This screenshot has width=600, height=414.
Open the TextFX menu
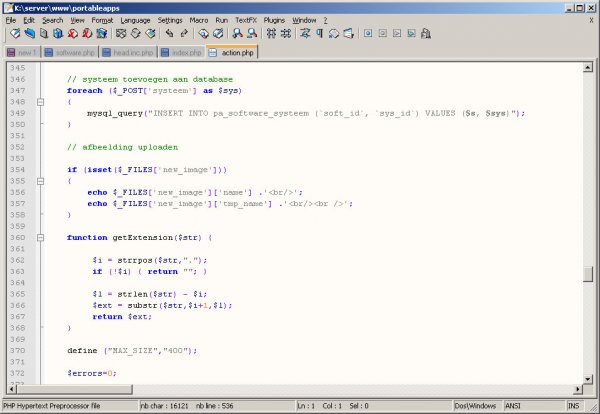coord(244,20)
